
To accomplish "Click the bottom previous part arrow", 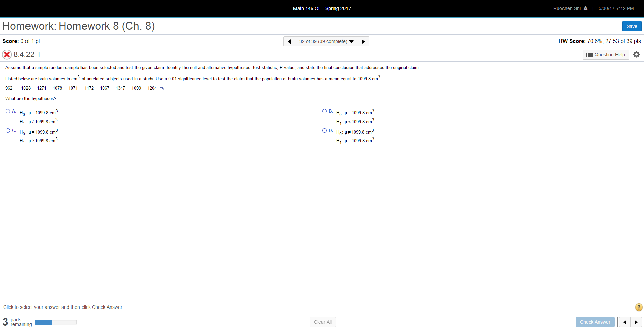I will pyautogui.click(x=625, y=322).
